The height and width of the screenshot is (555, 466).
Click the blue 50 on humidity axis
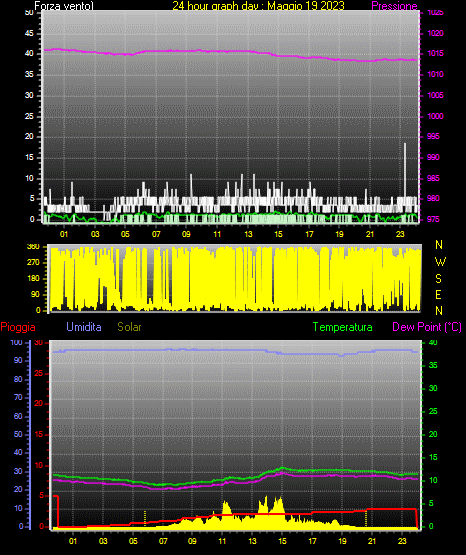(18, 434)
